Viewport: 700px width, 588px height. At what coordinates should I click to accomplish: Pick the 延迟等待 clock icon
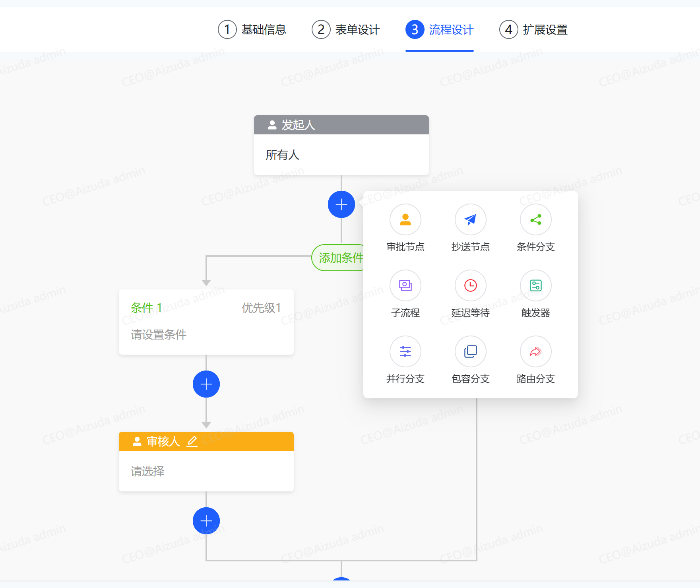470,285
